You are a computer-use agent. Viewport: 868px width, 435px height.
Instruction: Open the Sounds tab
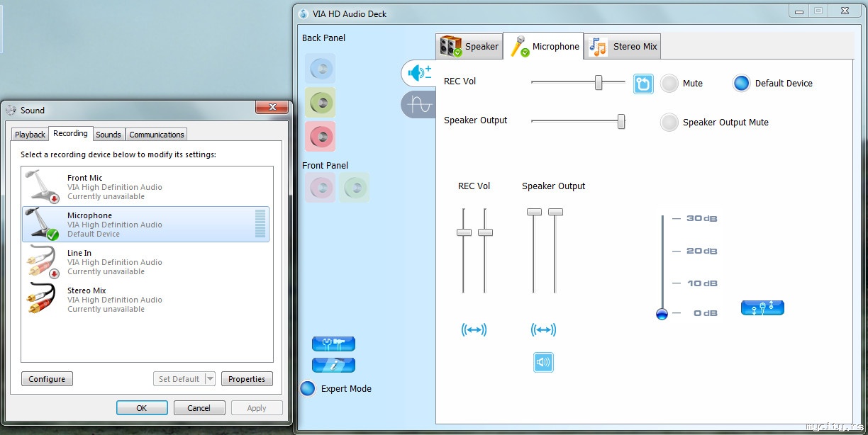(108, 135)
